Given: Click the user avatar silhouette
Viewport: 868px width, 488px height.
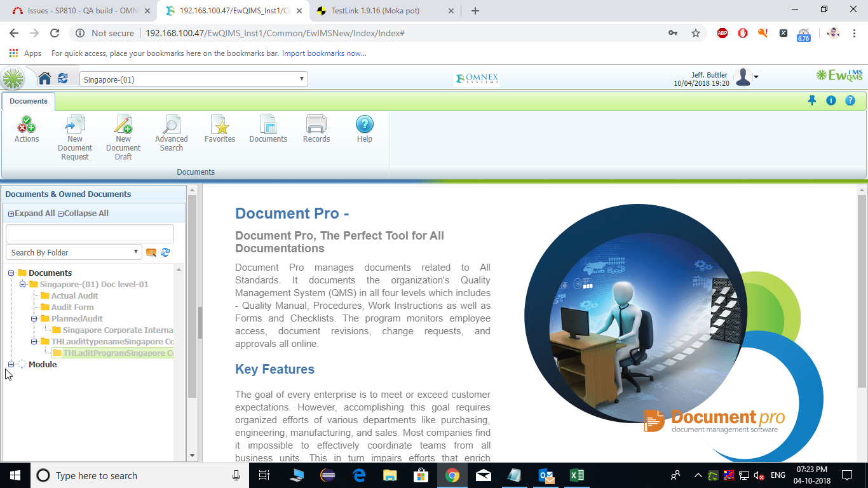Looking at the screenshot, I should tap(743, 78).
